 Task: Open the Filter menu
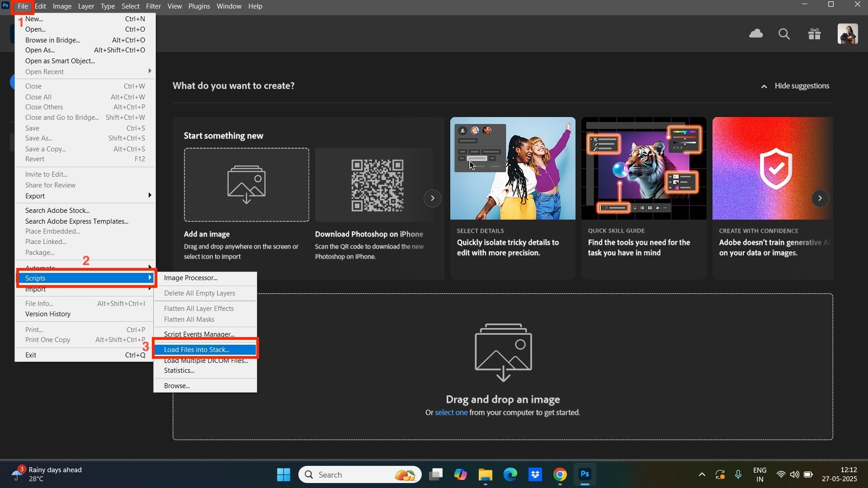point(153,6)
